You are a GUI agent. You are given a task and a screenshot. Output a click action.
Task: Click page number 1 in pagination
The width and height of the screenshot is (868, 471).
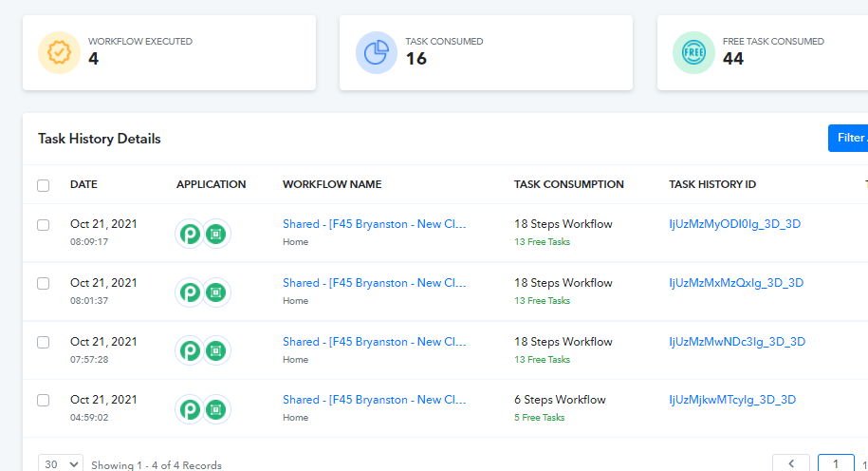836,463
